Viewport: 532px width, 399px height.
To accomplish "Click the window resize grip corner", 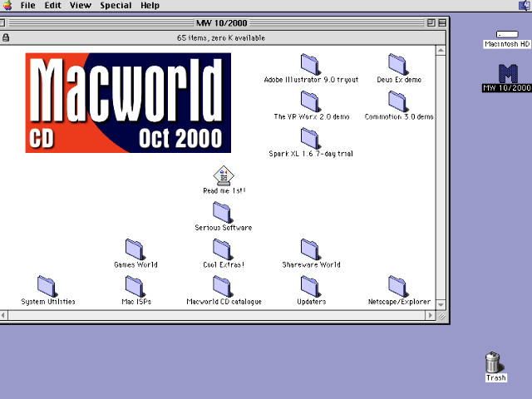I will [441, 316].
